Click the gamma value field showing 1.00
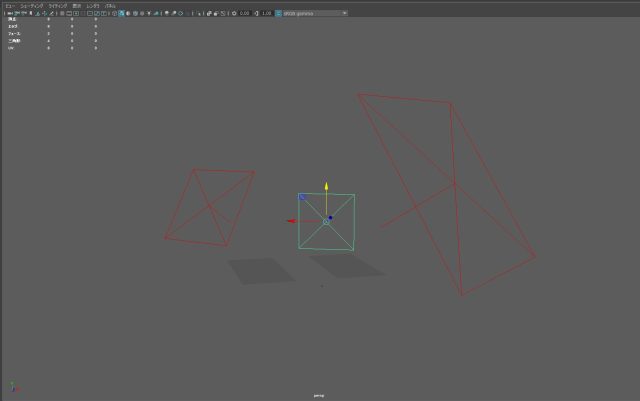 coord(266,13)
